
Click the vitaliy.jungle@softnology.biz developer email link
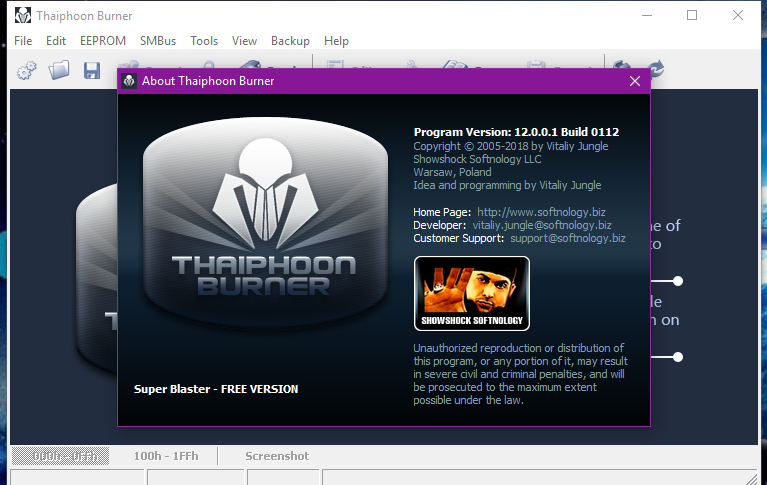541,226
